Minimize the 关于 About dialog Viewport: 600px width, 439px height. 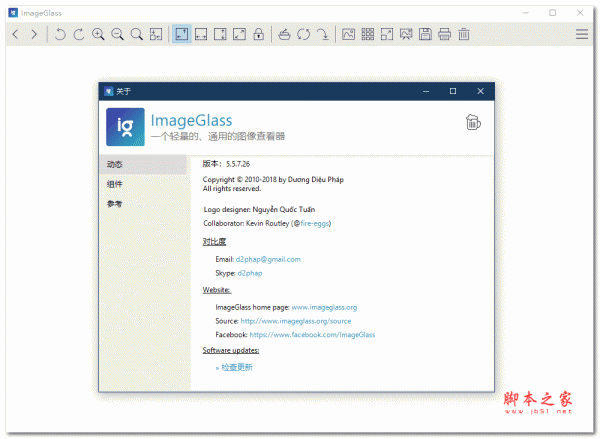(426, 91)
